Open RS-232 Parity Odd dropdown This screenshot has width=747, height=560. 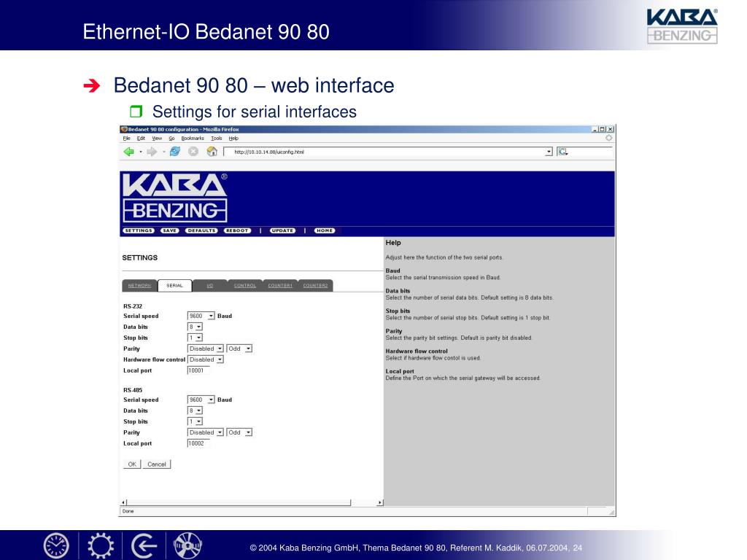pyautogui.click(x=248, y=349)
